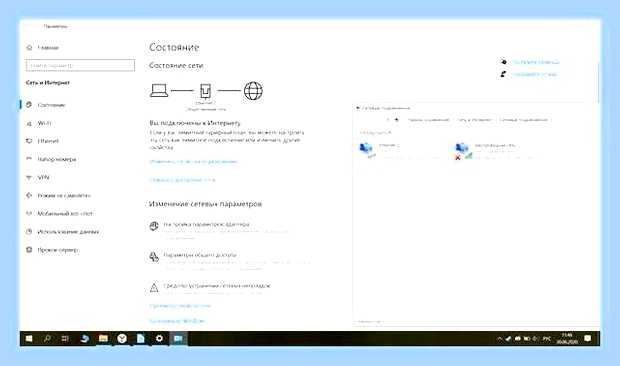Click the settings search input field
Screen dimensions: 620x366
coord(80,65)
